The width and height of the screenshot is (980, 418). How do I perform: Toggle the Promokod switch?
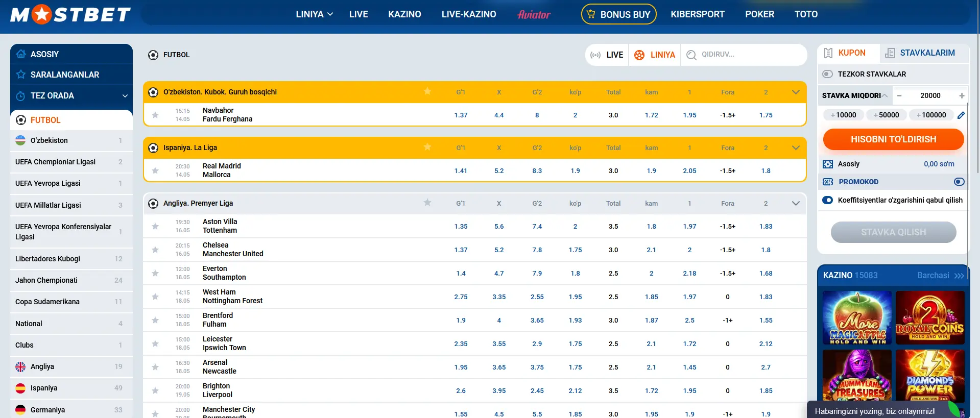coord(959,182)
